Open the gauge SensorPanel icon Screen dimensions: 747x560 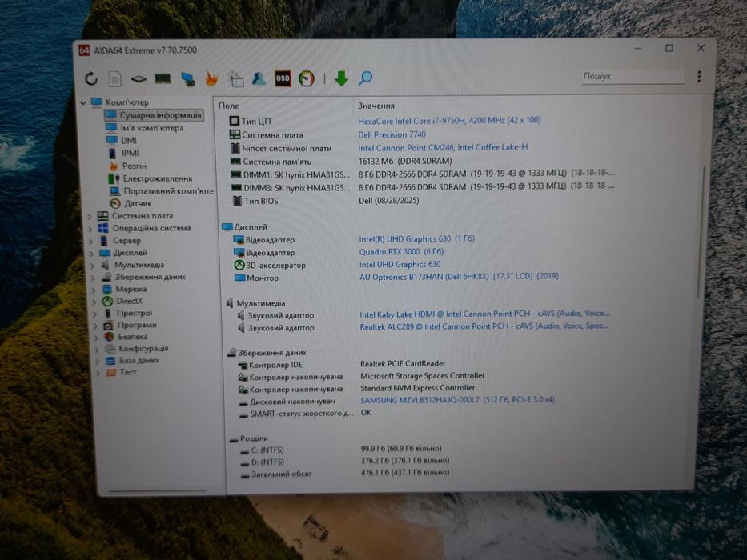pyautogui.click(x=307, y=78)
